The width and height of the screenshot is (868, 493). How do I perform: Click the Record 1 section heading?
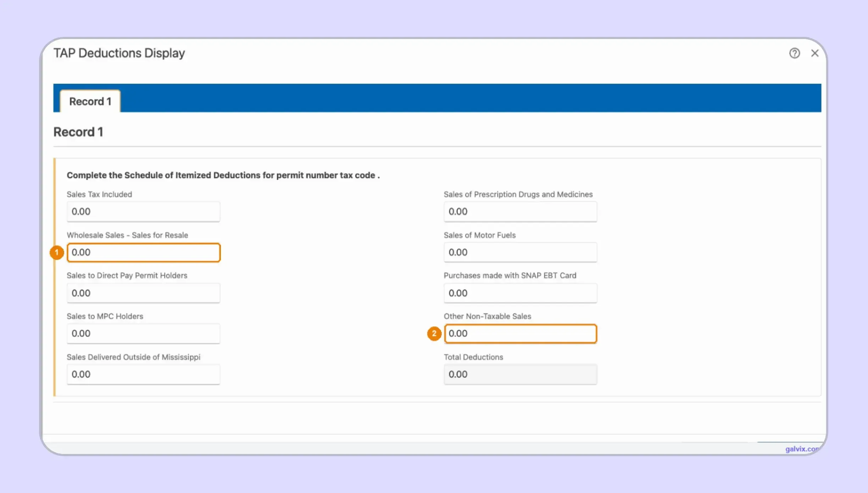click(x=78, y=132)
